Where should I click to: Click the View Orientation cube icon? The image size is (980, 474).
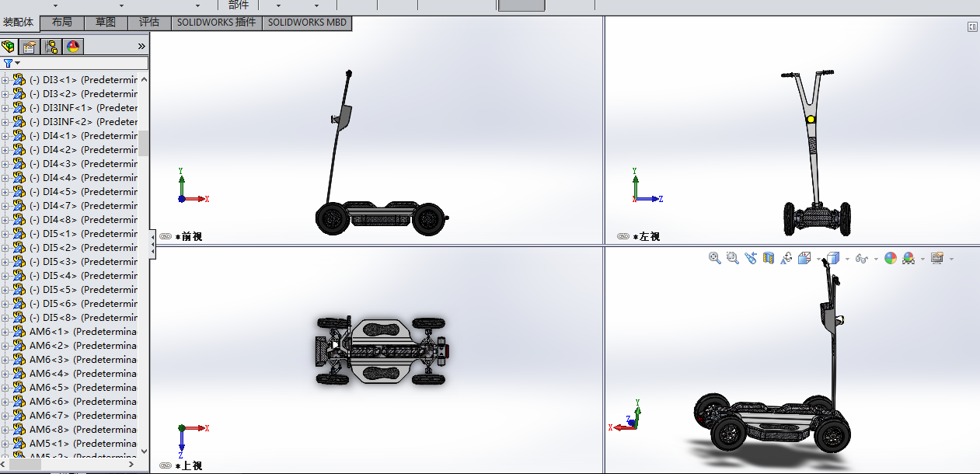pos(804,258)
